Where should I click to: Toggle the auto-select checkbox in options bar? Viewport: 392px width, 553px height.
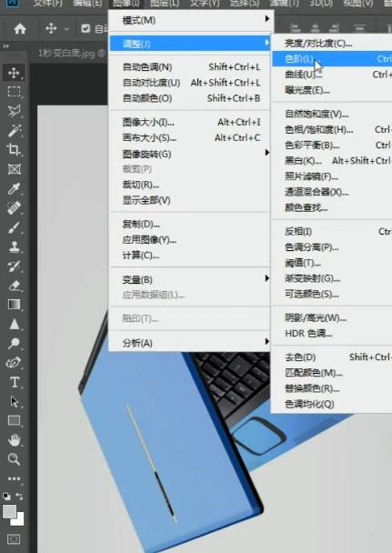coord(85,28)
